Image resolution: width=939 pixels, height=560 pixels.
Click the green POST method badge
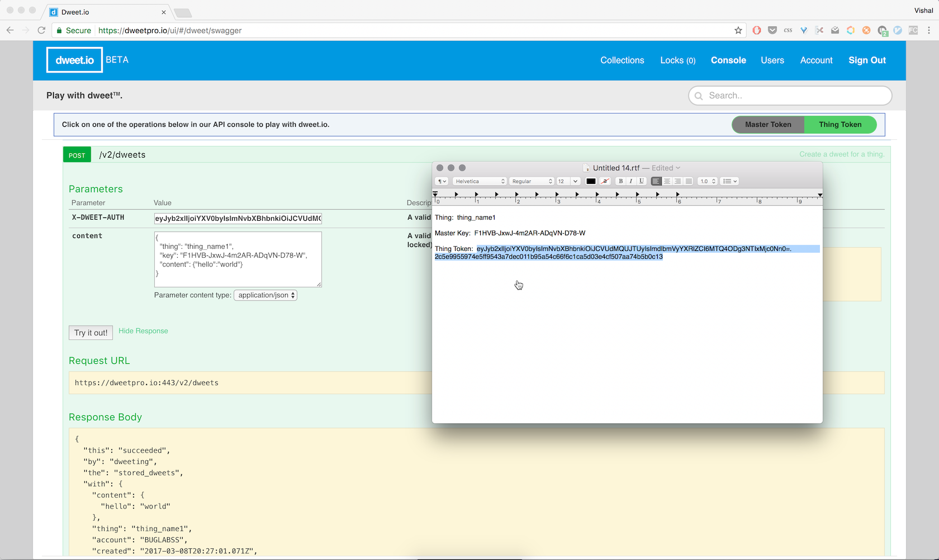coord(77,155)
